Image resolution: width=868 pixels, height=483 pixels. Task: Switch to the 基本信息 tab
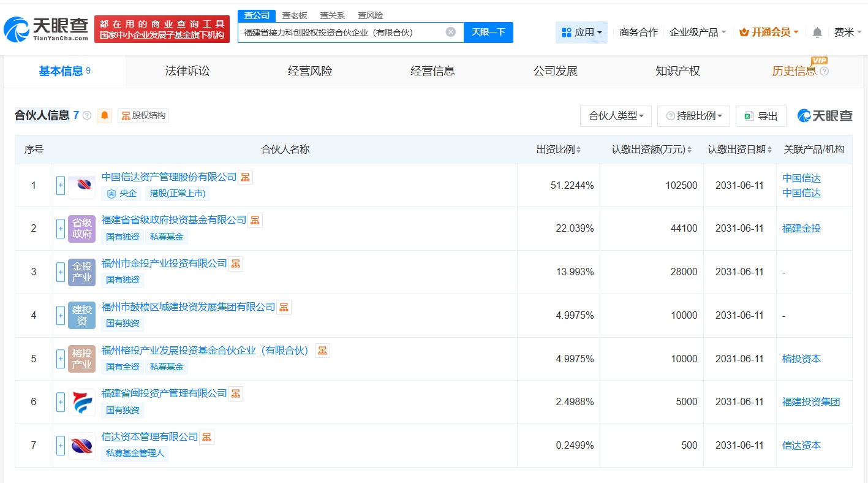click(x=64, y=71)
